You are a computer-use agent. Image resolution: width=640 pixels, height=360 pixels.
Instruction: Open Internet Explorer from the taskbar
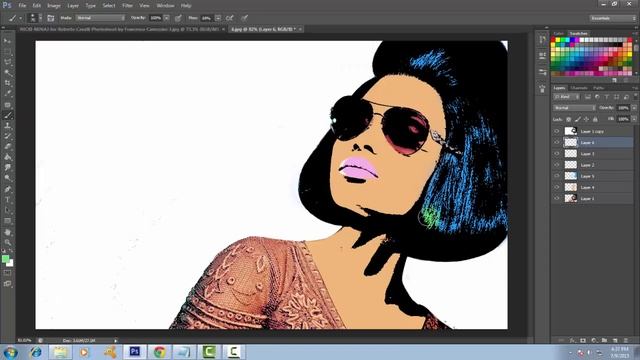pyautogui.click(x=36, y=352)
